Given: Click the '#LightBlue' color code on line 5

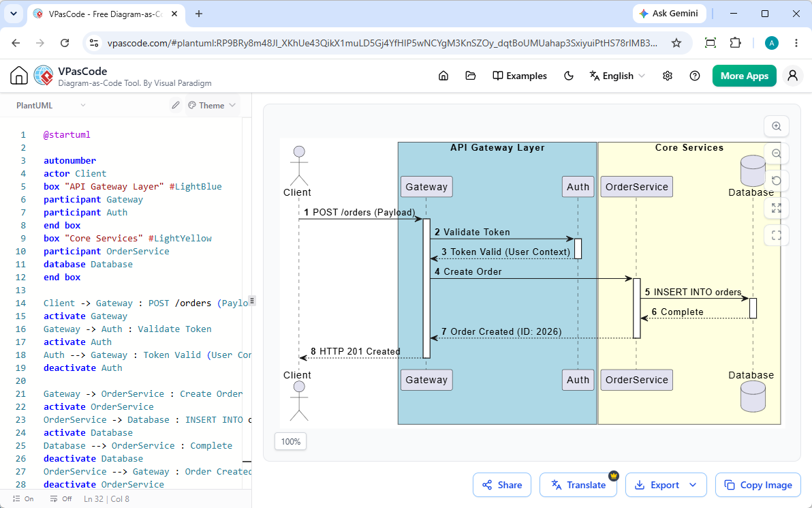Looking at the screenshot, I should (x=196, y=187).
